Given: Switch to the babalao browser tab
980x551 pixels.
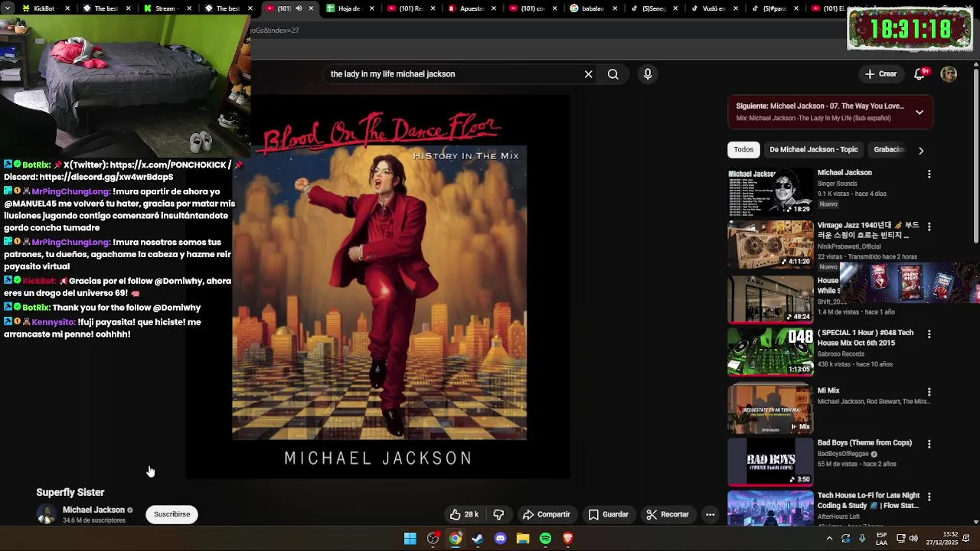Looking at the screenshot, I should [591, 8].
